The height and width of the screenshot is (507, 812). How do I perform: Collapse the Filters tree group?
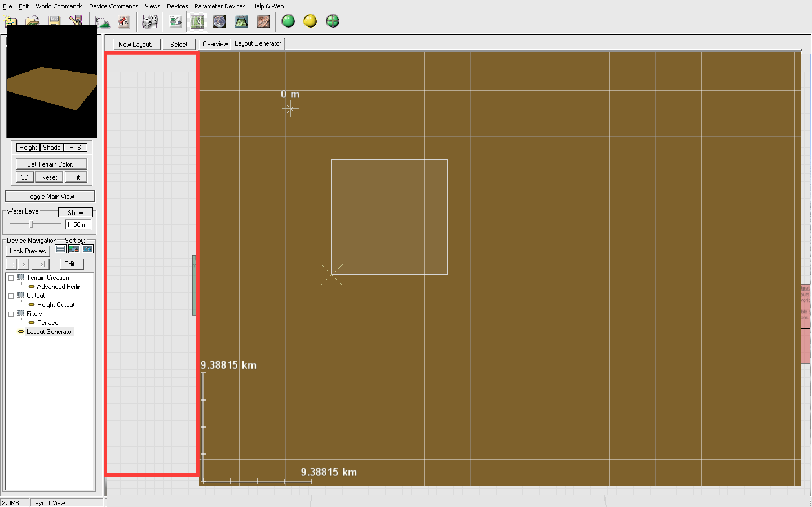pos(11,314)
